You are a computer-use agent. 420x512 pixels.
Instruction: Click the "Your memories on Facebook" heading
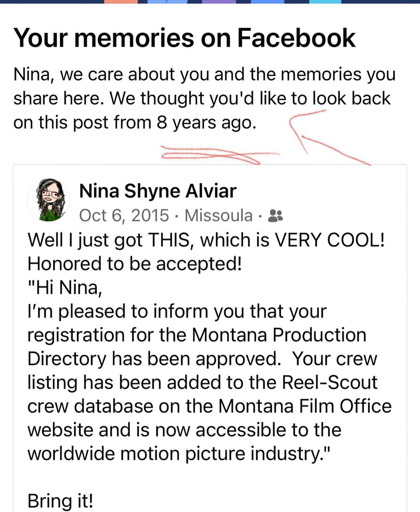[184, 38]
